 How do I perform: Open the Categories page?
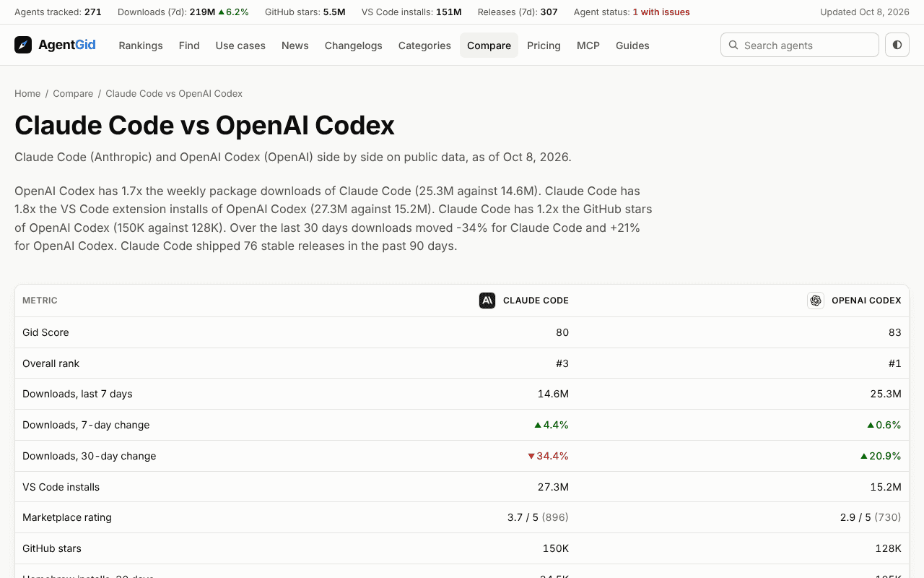[x=424, y=45]
